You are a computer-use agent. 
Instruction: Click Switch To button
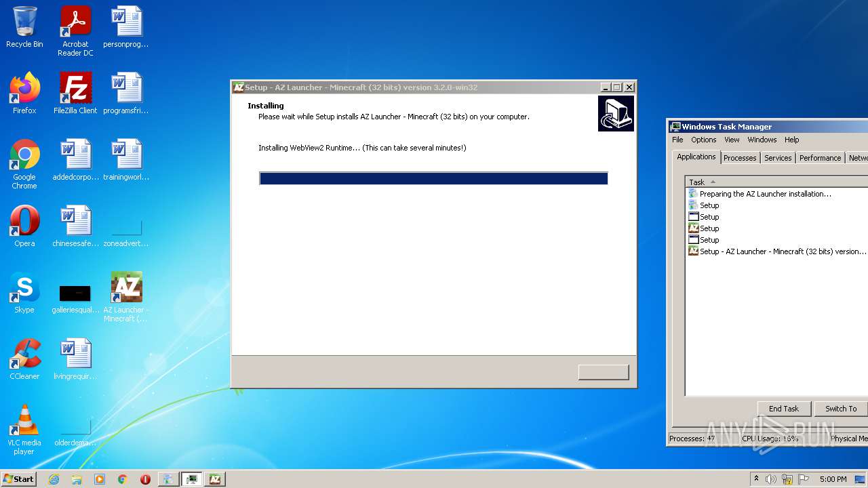[841, 409]
